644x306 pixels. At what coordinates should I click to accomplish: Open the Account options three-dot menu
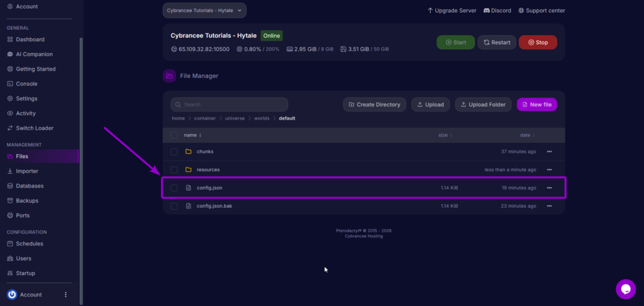(x=65, y=295)
